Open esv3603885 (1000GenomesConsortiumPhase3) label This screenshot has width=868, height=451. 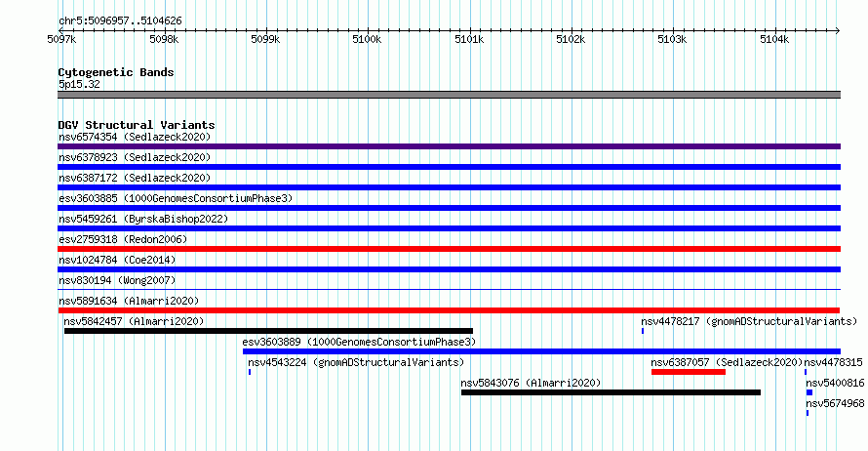(x=176, y=198)
